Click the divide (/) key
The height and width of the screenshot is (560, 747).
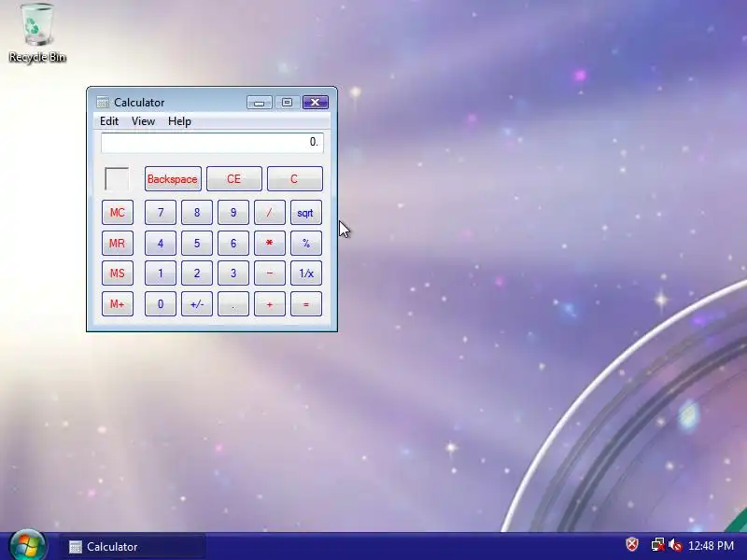270,213
